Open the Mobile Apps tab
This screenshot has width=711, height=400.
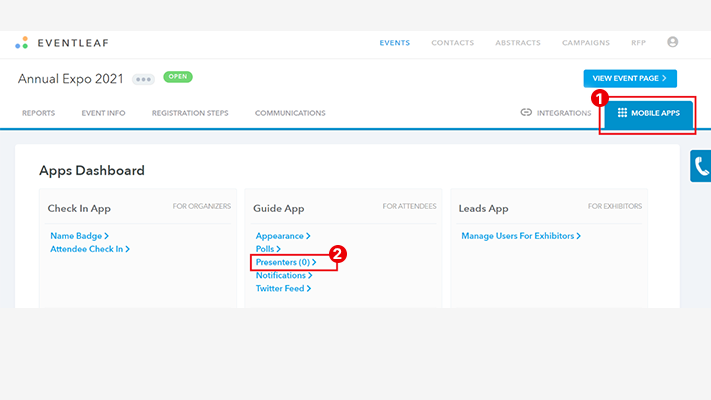point(648,113)
